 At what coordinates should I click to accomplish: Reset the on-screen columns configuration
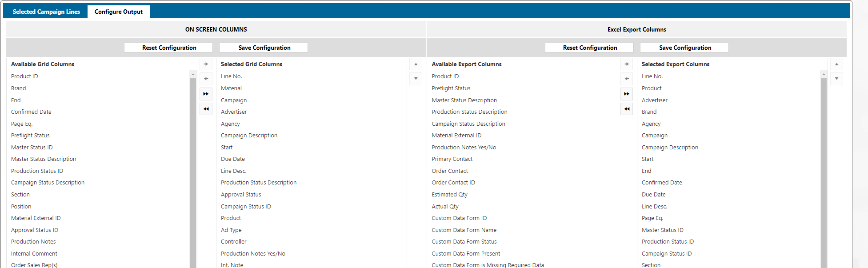pyautogui.click(x=169, y=48)
